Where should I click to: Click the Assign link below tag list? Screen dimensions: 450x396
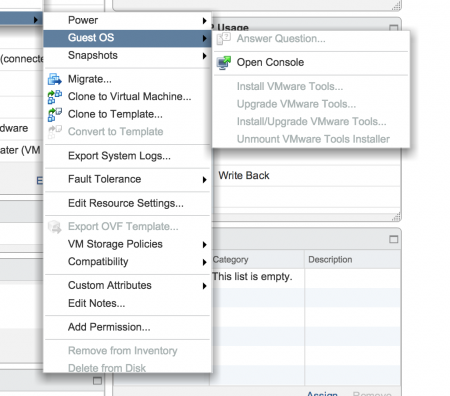(322, 394)
